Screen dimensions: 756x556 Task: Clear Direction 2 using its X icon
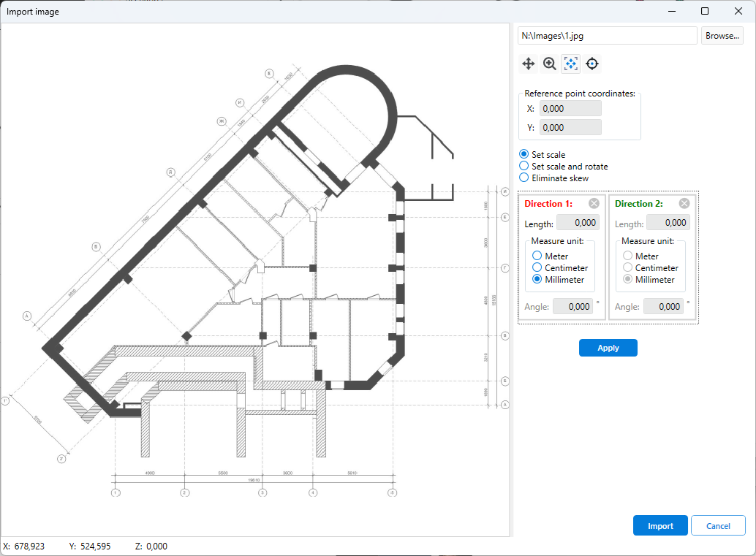pyautogui.click(x=684, y=203)
